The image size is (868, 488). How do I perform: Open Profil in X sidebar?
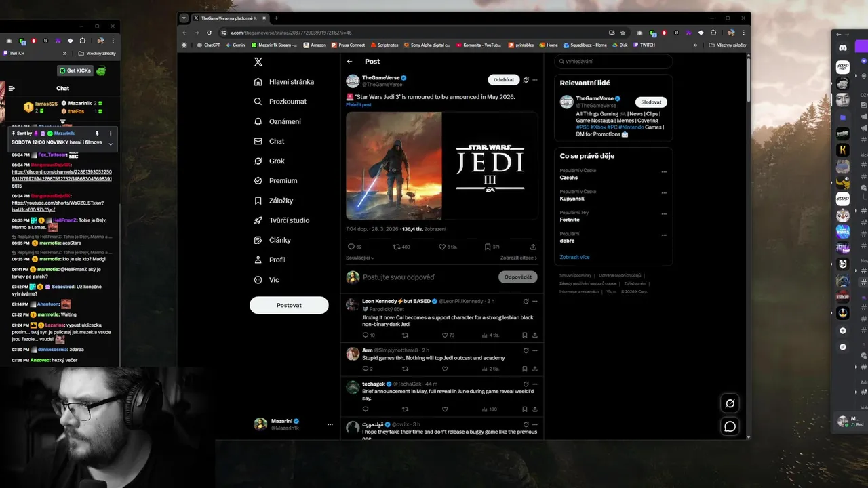point(270,260)
